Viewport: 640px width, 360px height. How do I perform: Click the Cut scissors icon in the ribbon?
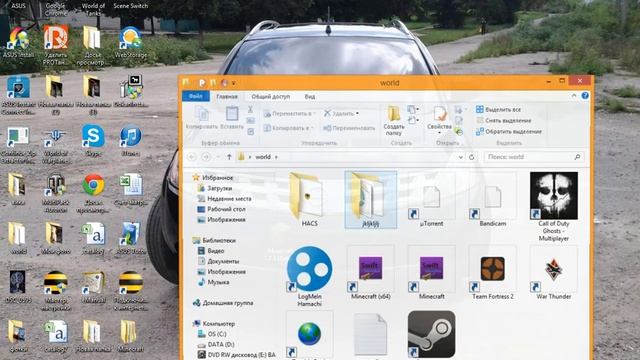coord(250,109)
